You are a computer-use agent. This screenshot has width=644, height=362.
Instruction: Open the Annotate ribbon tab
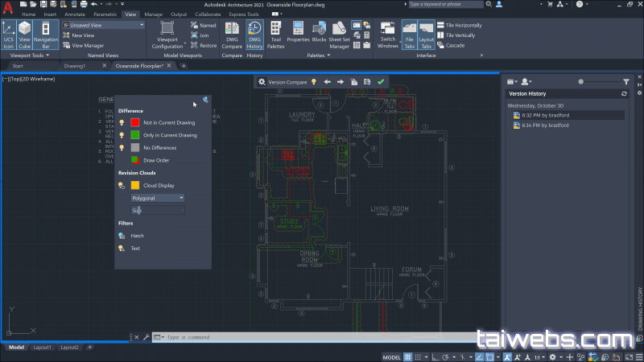[x=75, y=14]
